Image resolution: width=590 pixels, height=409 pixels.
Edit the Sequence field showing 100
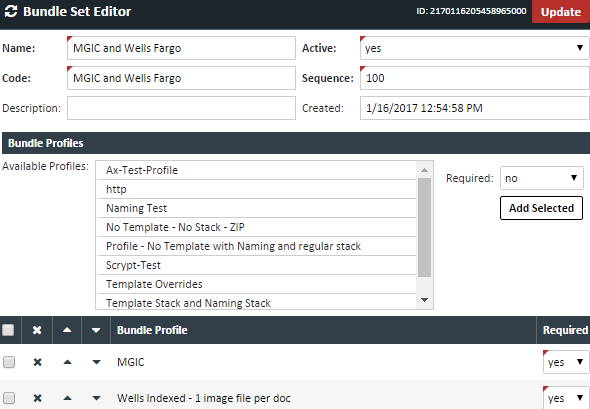pos(474,78)
